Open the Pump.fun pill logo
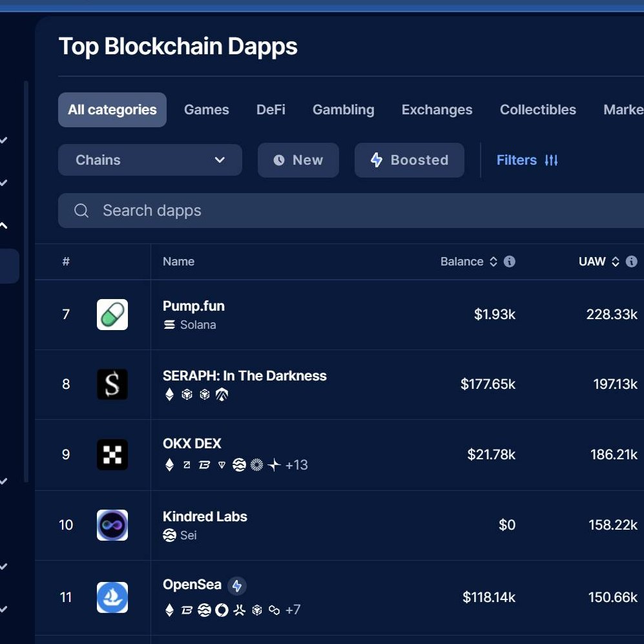This screenshot has height=644, width=644. pyautogui.click(x=112, y=314)
